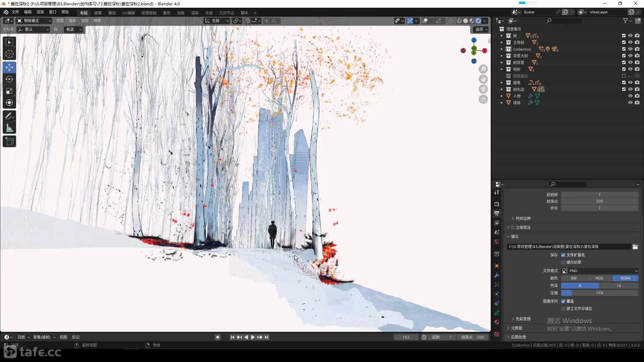
Task: Enable 缓存结果 checkbox
Action: click(x=563, y=262)
